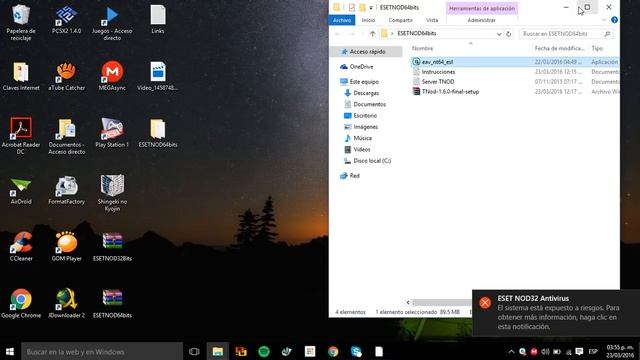This screenshot has height=360, width=640.
Task: Select the TNod-1.6.0-final-setup archive
Action: pos(514,92)
